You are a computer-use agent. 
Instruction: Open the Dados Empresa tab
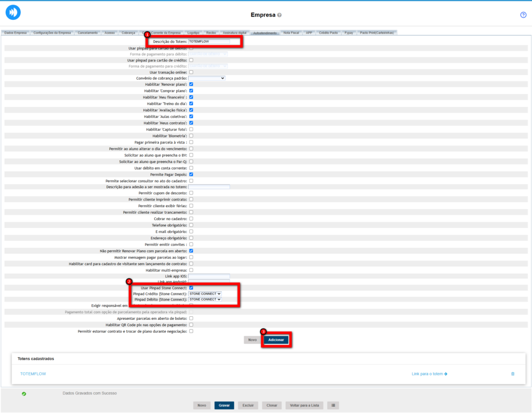[16, 33]
